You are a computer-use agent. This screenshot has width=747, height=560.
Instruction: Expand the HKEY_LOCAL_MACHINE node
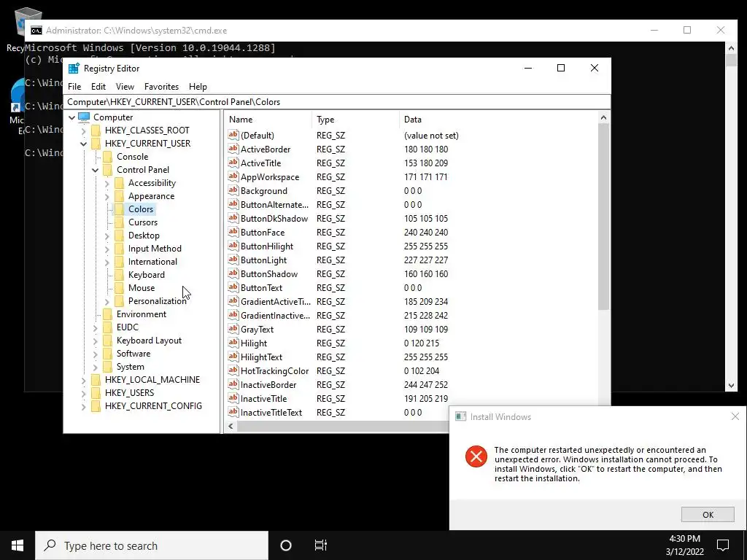click(x=83, y=380)
